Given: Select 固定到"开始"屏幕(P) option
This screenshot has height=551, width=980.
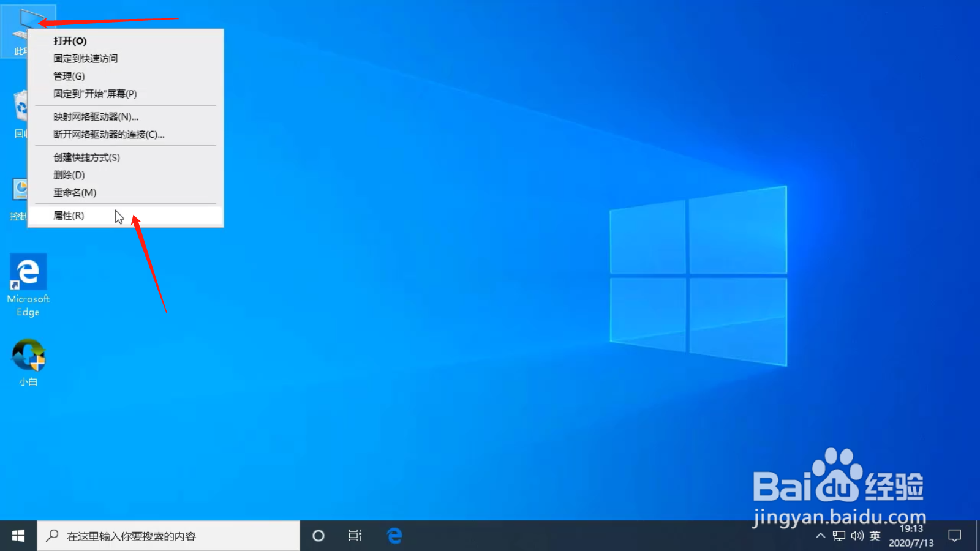Looking at the screenshot, I should point(126,94).
